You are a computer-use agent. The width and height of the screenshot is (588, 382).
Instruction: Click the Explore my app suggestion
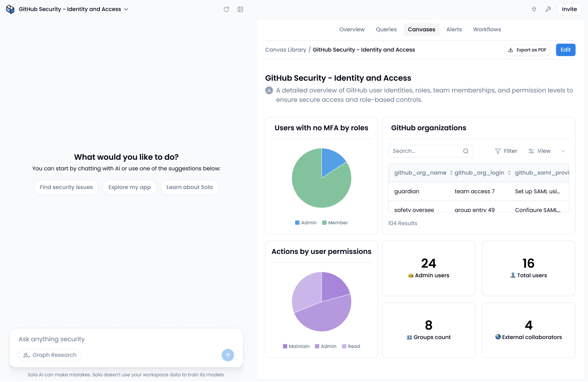130,187
